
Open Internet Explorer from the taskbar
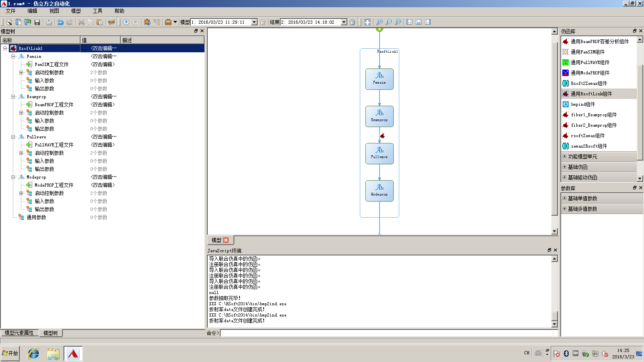tap(33, 354)
